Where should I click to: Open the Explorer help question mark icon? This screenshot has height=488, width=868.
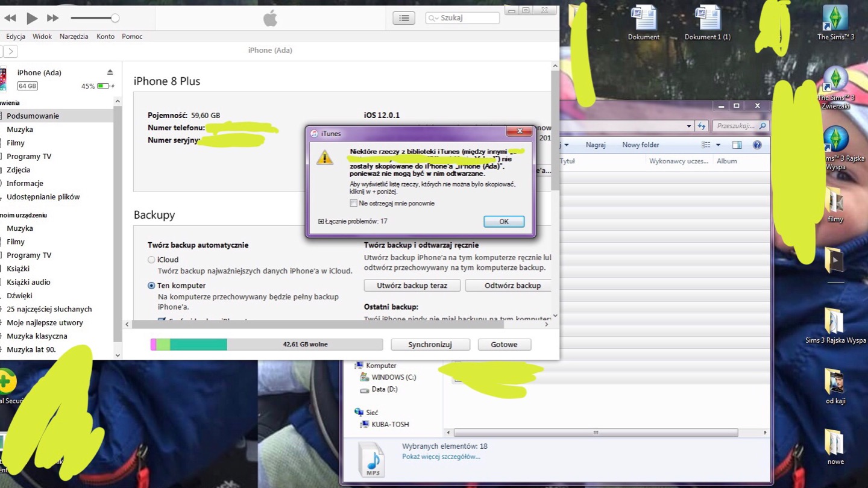pyautogui.click(x=757, y=145)
